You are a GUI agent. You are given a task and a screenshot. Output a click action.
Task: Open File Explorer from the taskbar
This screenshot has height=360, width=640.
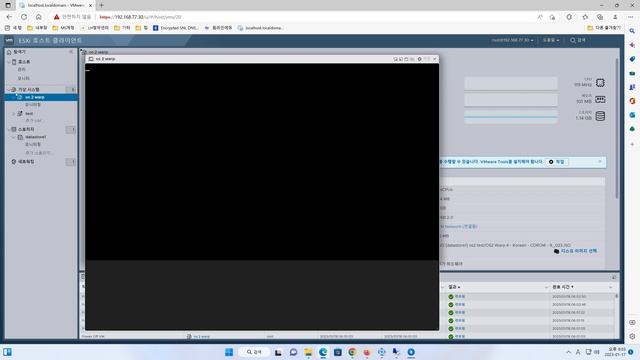pyautogui.click(x=308, y=352)
